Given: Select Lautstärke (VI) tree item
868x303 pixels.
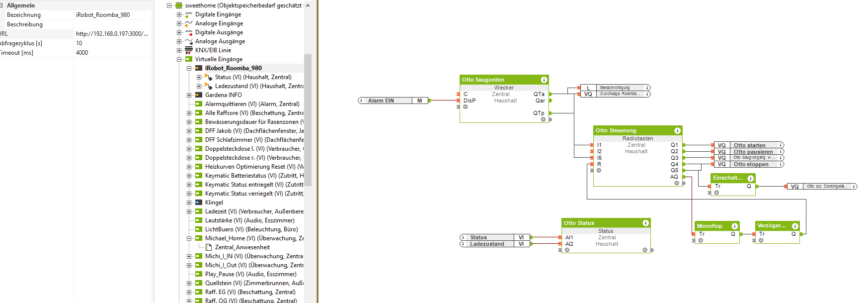Looking at the screenshot, I should (x=249, y=220).
